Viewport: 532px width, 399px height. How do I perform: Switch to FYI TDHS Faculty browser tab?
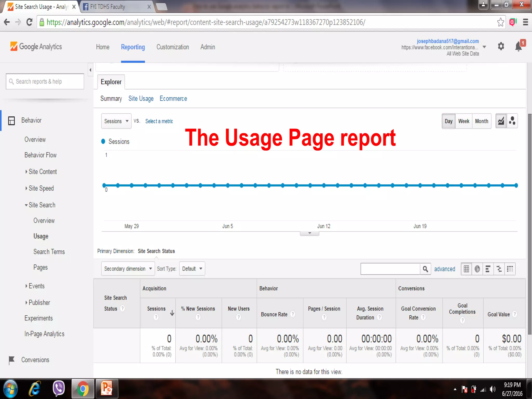[117, 7]
